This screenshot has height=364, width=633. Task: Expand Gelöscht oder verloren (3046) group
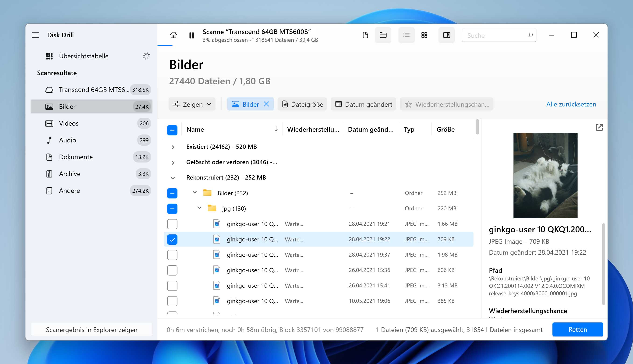(173, 163)
